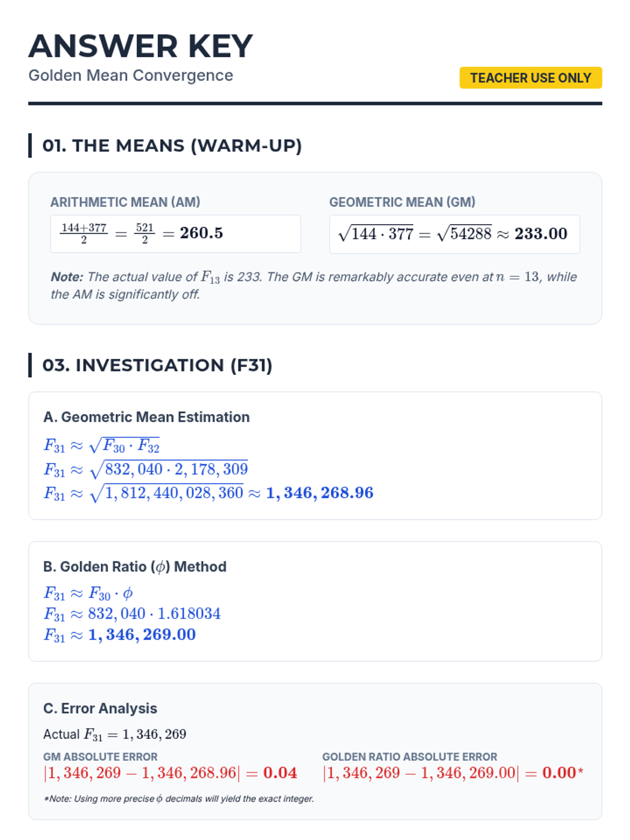
Task: Click the Geometric Mean (GM) label
Action: (x=402, y=202)
